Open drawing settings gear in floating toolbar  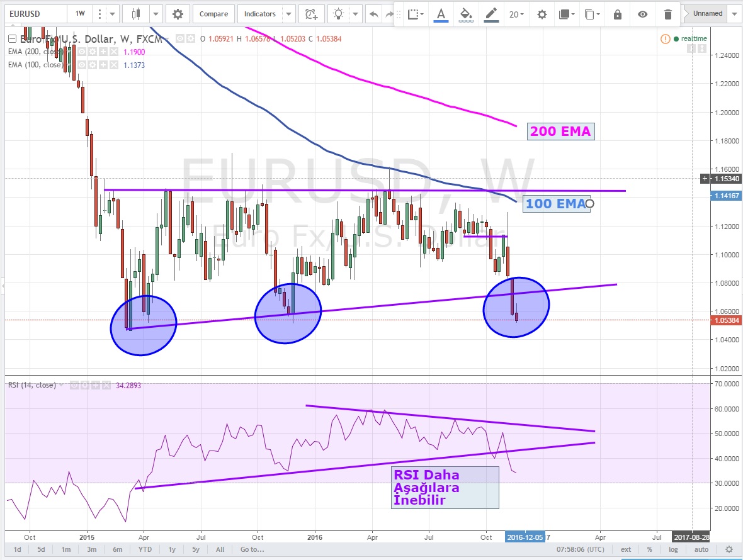(x=542, y=14)
